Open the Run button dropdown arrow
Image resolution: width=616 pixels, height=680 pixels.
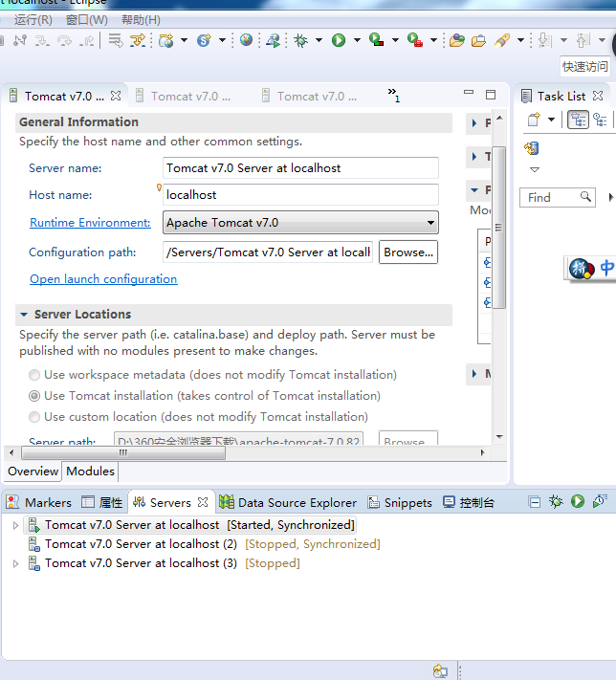coord(357,40)
